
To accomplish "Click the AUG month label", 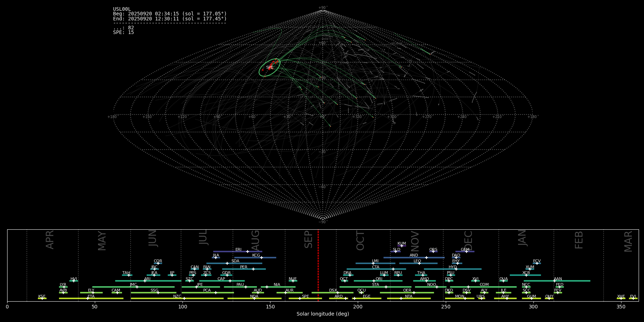I will [255, 240].
